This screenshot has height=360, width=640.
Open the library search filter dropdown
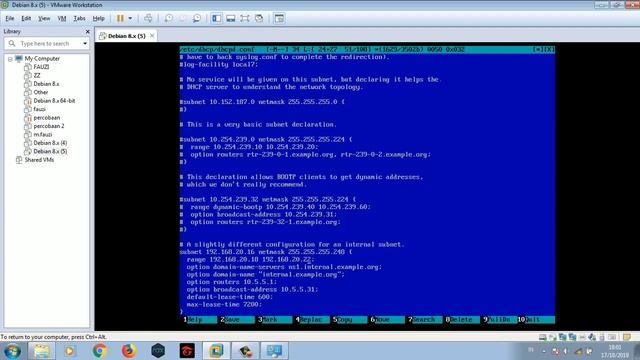click(x=85, y=43)
